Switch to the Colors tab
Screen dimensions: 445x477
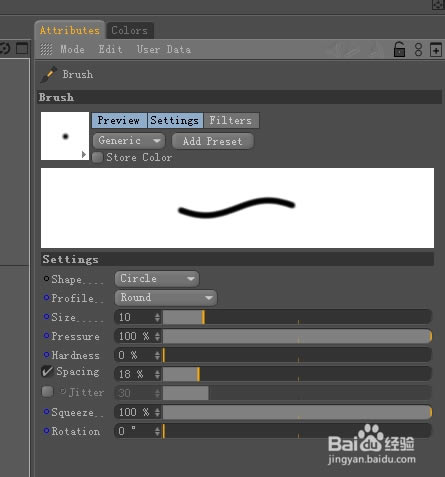[130, 30]
